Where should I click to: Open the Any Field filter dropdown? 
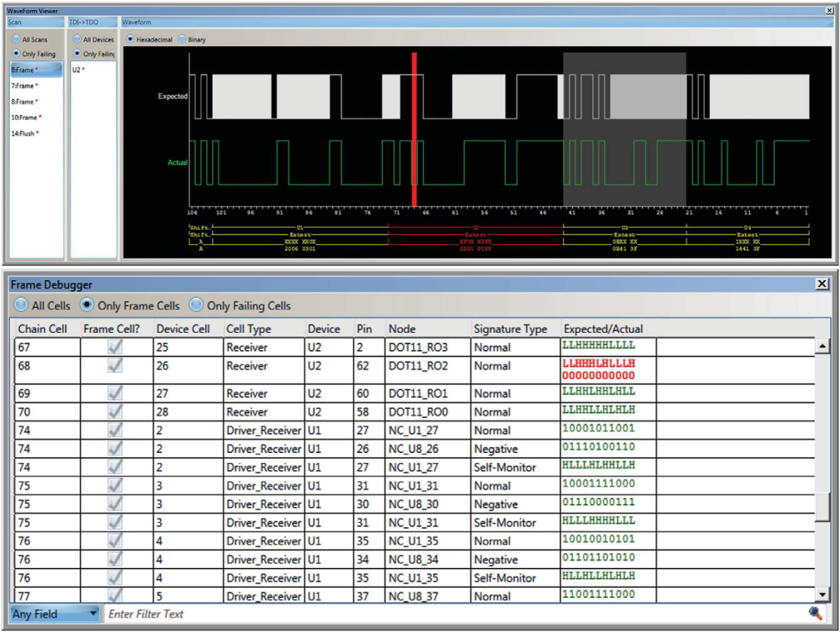point(55,614)
